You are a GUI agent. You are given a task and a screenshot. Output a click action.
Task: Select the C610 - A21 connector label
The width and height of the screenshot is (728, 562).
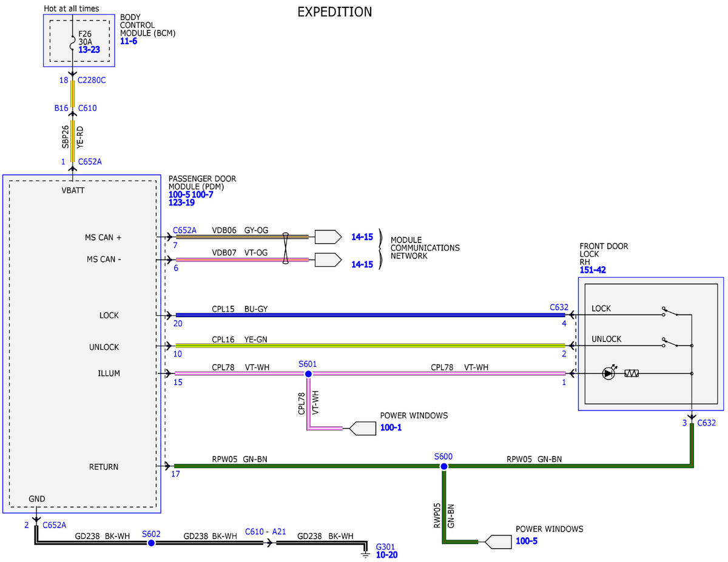(265, 531)
